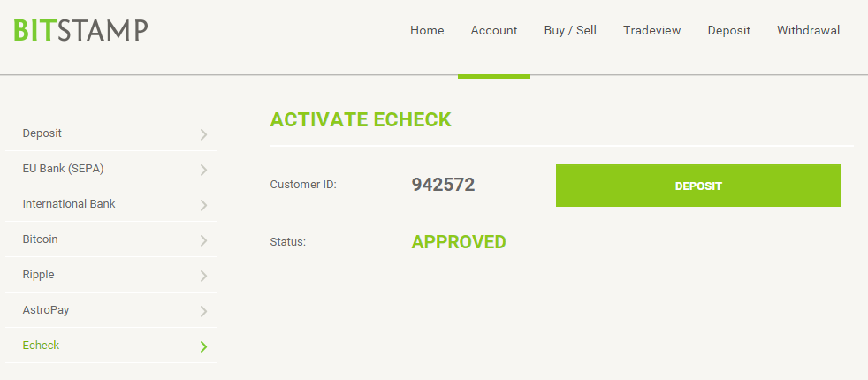Open Tradeview from the top navigation

coord(651,30)
